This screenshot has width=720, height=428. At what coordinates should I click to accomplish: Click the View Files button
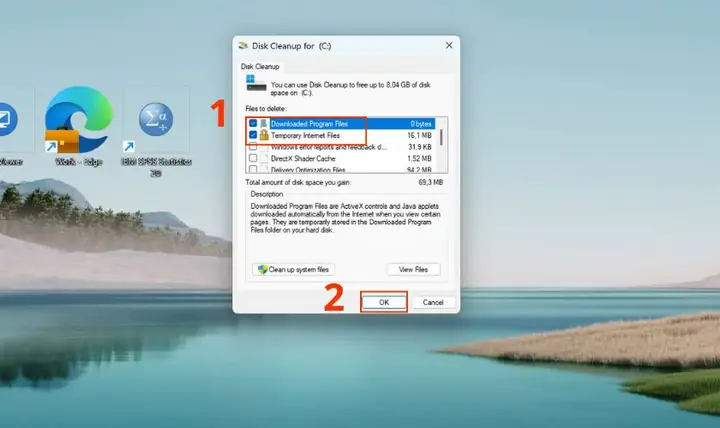(x=413, y=270)
